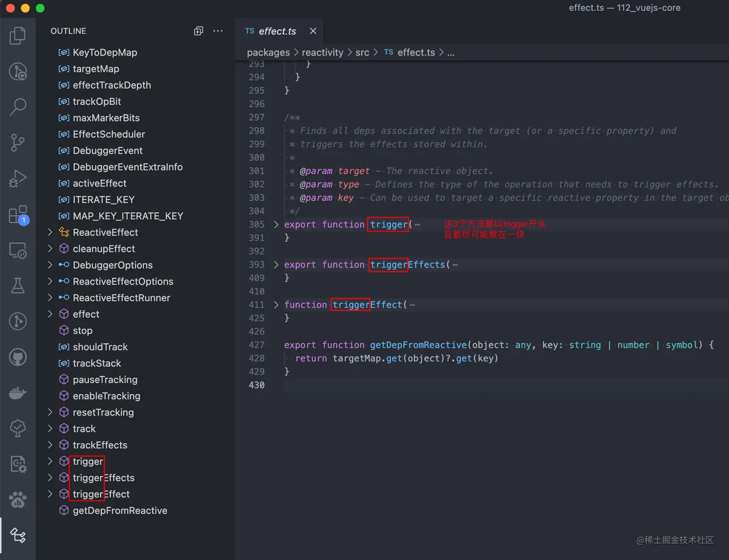
Task: Select the active Outline view icon at bottom
Action: click(18, 535)
